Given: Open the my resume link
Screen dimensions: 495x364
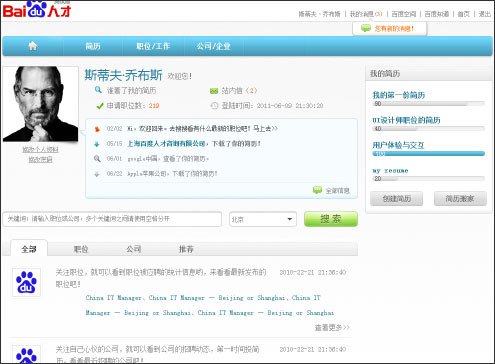Looking at the screenshot, I should pyautogui.click(x=390, y=170).
